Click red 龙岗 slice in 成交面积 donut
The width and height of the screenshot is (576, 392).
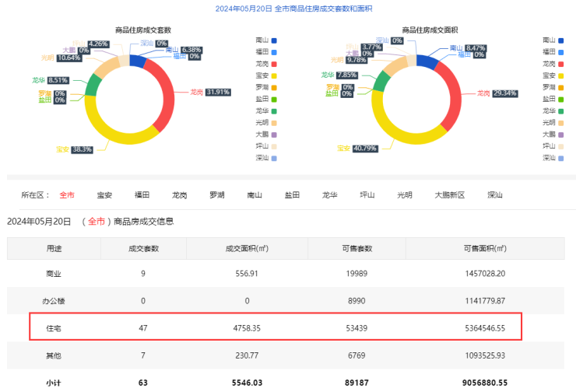point(457,97)
